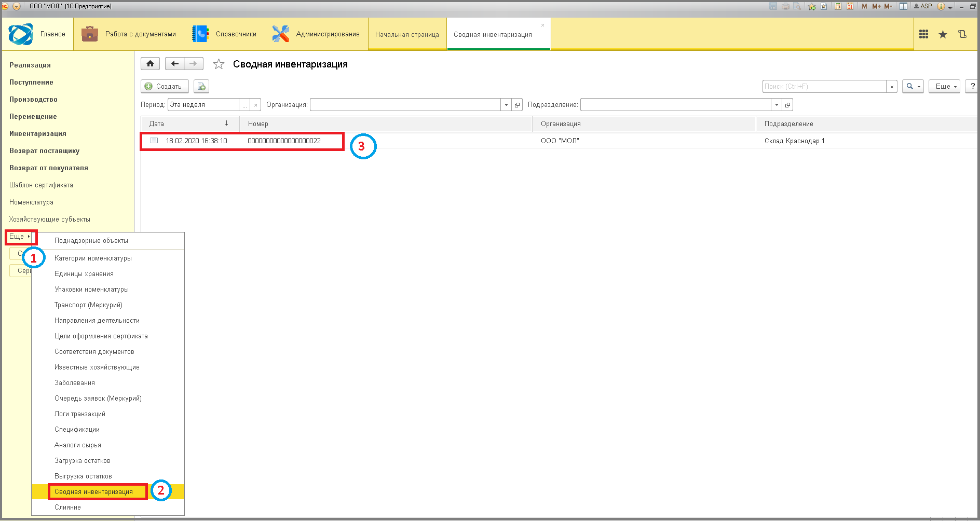
Task: Add to favorites with the star beside the title
Action: coord(219,64)
